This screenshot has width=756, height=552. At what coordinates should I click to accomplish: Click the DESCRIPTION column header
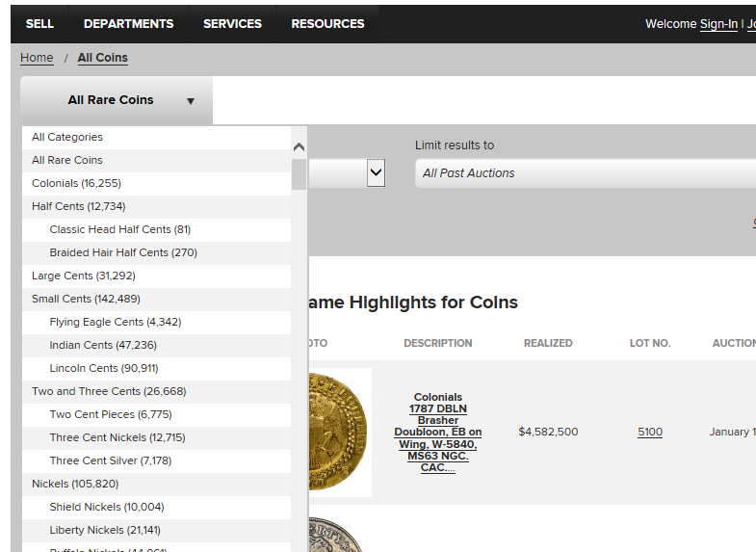(438, 343)
